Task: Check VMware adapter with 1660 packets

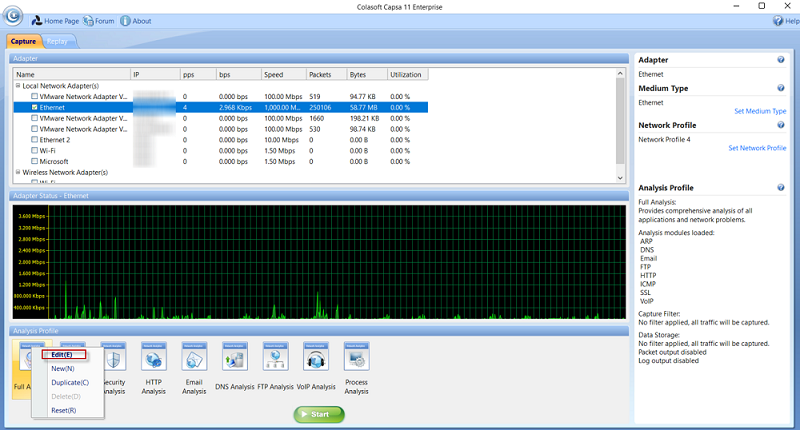Action: (x=35, y=118)
